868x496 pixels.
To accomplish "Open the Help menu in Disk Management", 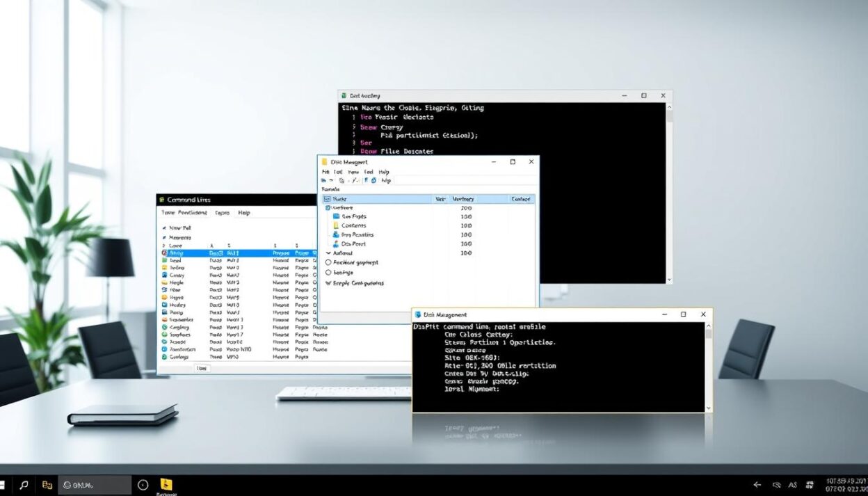I will tap(383, 172).
